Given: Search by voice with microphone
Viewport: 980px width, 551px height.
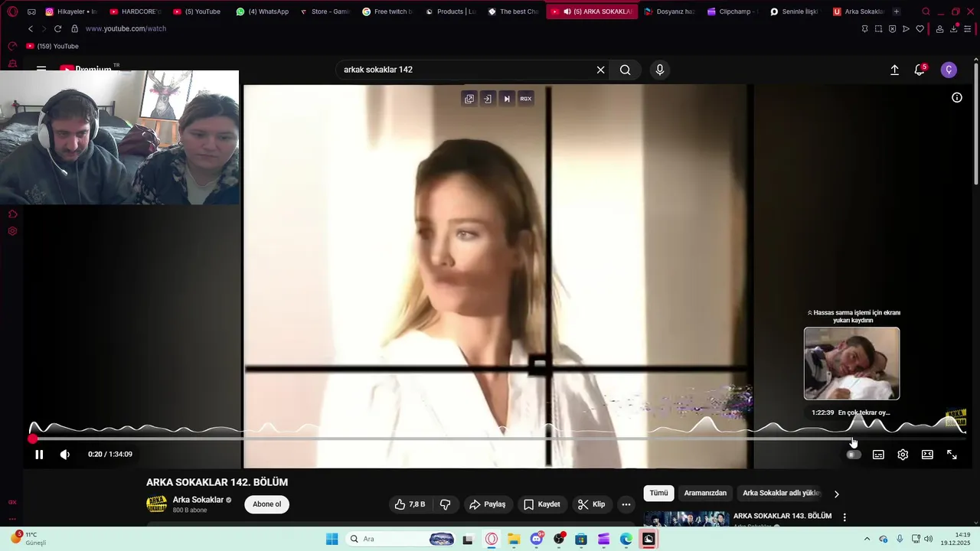Looking at the screenshot, I should [660, 70].
